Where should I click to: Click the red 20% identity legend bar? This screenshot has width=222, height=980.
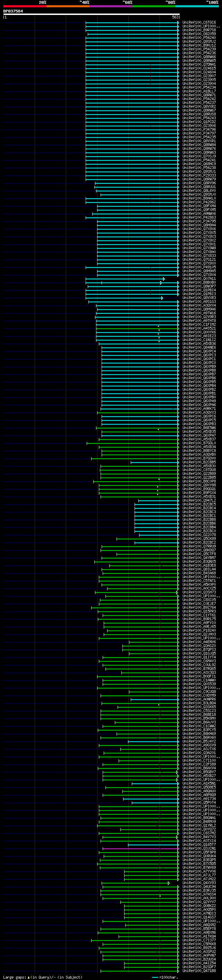pos(25,6)
